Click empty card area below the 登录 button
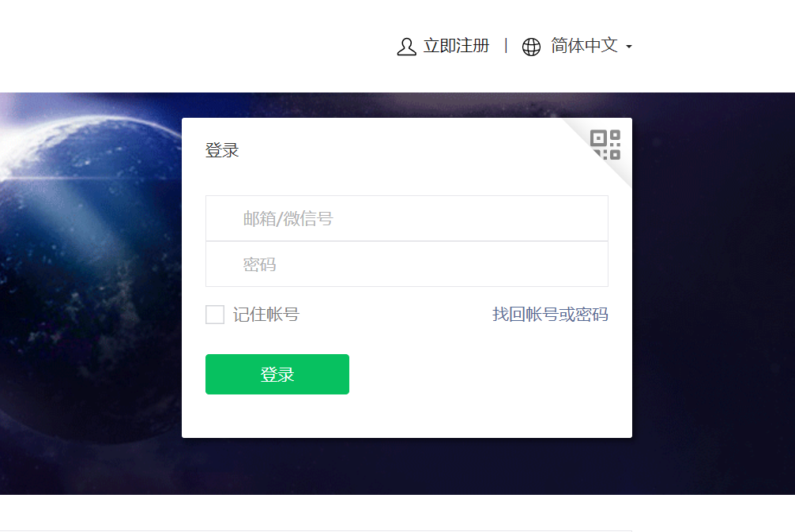This screenshot has height=532, width=795. pos(407,416)
